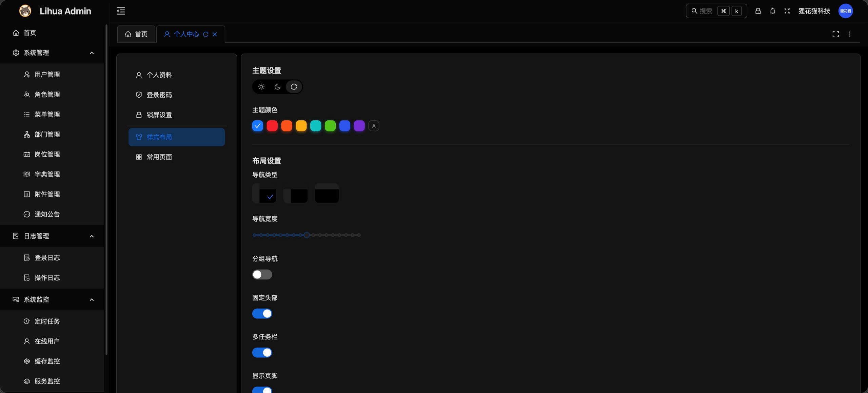Click the lock screen icon in header
This screenshot has height=393, width=868.
click(758, 11)
